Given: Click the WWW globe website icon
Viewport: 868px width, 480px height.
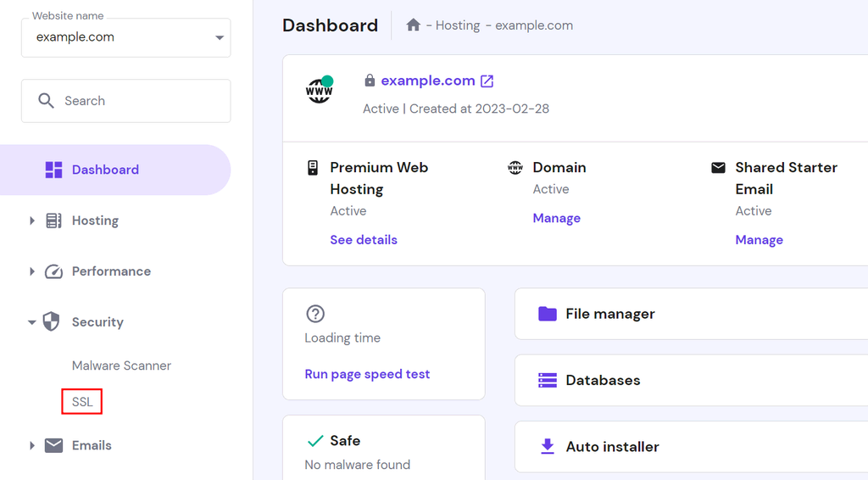Looking at the screenshot, I should (320, 90).
